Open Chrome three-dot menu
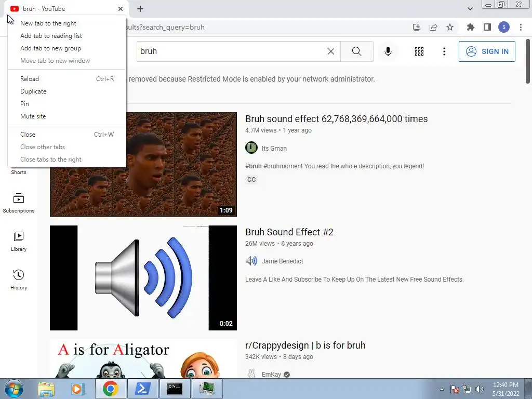532x399 pixels. (521, 27)
